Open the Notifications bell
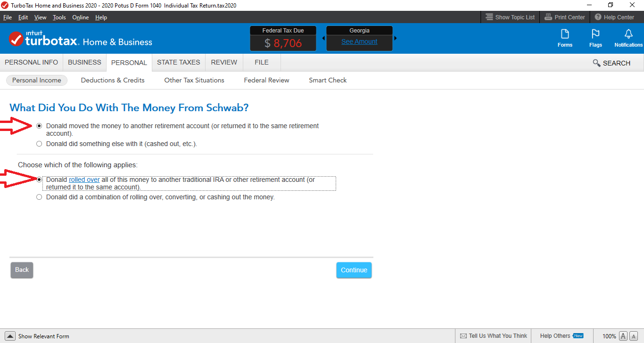The width and height of the screenshot is (644, 343). pos(628,38)
